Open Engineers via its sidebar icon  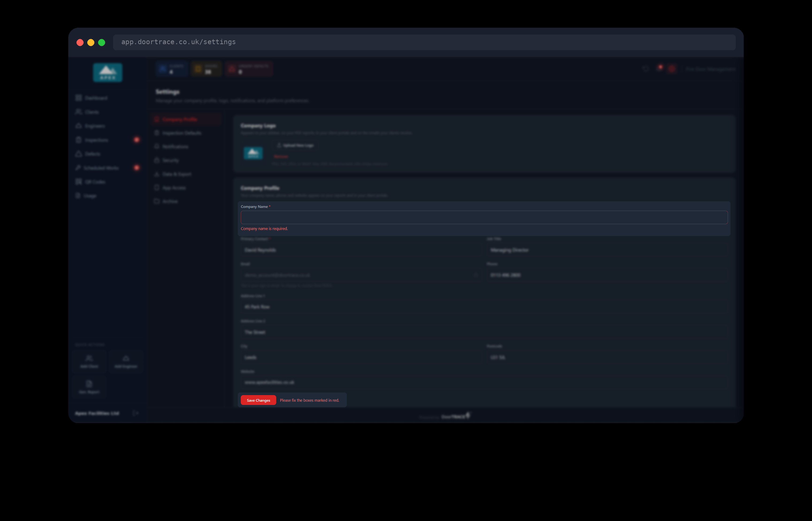[79, 126]
